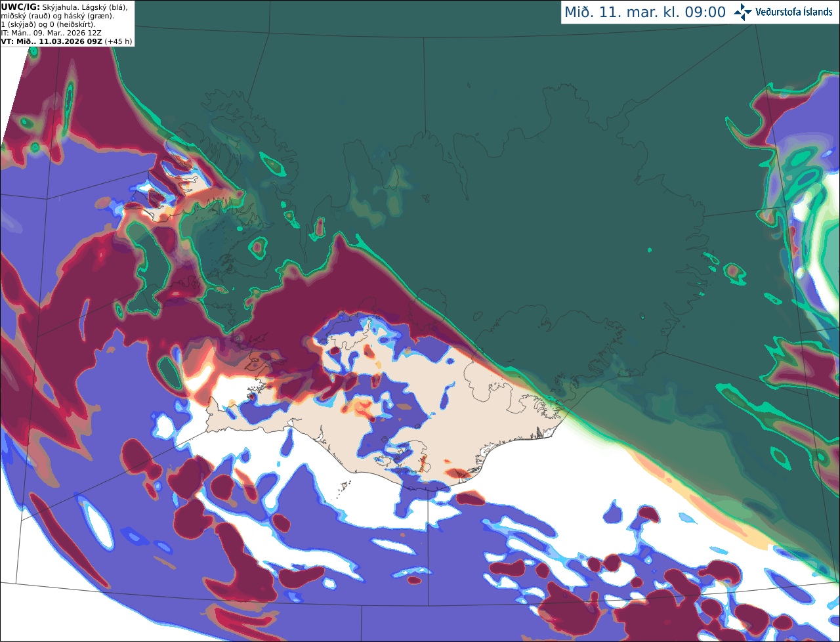Click the 'IT: Mán.. 09. Mar.. 2026 12Z' line
Viewport: 840px width, 642px height.
click(51, 33)
